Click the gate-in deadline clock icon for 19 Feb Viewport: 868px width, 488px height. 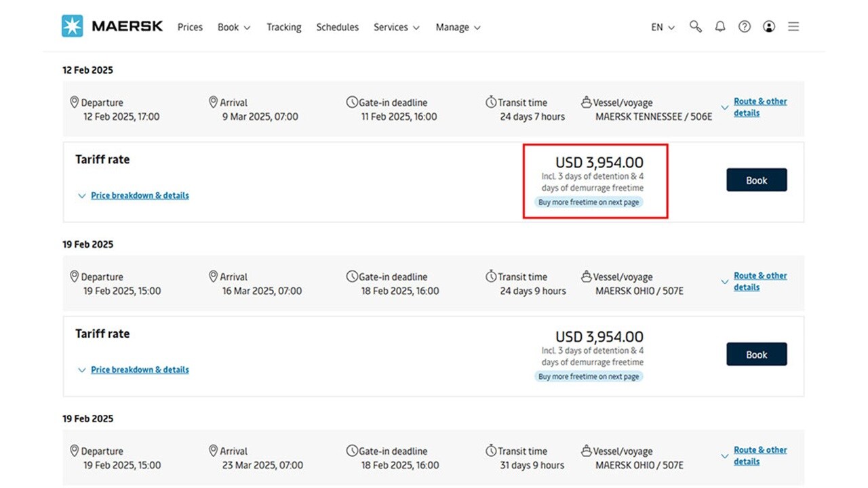[x=352, y=277]
